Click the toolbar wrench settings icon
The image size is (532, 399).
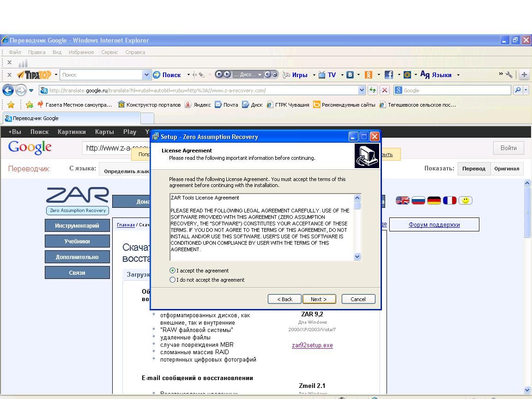point(509,75)
